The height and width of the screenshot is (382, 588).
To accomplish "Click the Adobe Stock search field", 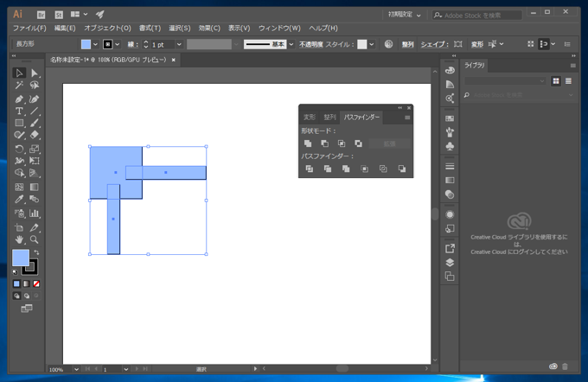I will (477, 15).
